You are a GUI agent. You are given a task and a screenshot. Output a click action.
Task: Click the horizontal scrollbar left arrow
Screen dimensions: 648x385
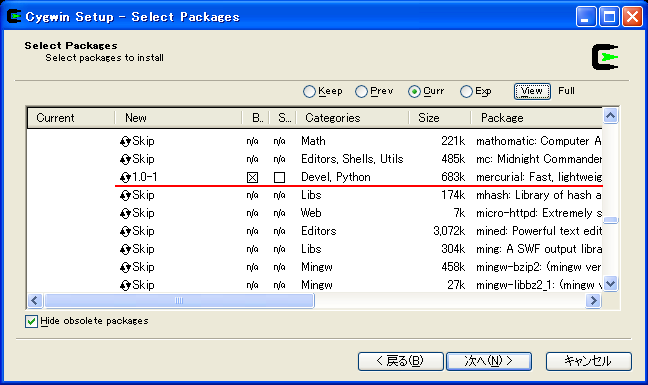click(x=35, y=301)
